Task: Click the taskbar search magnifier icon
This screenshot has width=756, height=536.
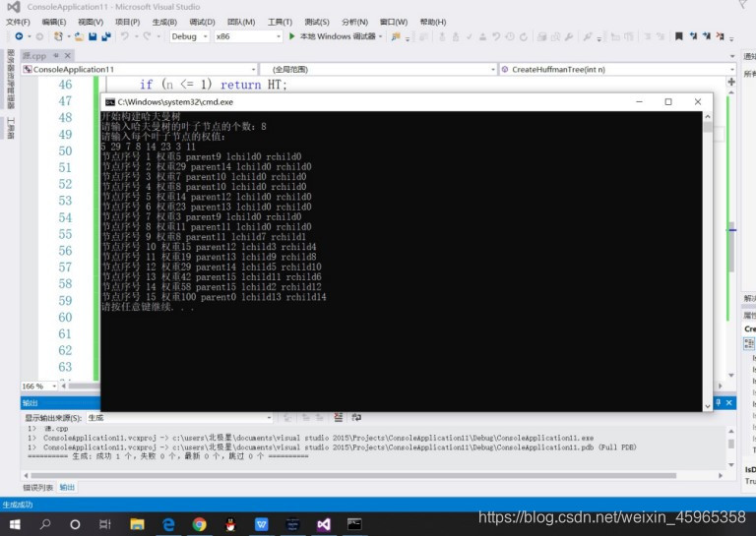Action: tap(45, 524)
